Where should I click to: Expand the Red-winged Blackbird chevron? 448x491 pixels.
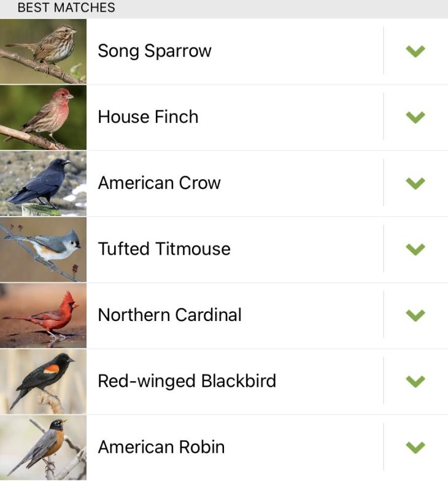click(x=415, y=381)
